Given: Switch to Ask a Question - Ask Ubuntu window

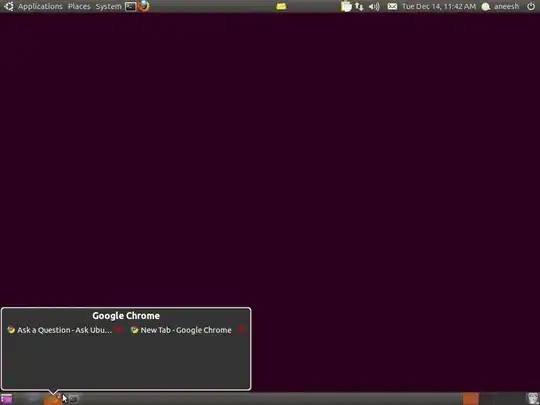Looking at the screenshot, I should click(64, 330).
